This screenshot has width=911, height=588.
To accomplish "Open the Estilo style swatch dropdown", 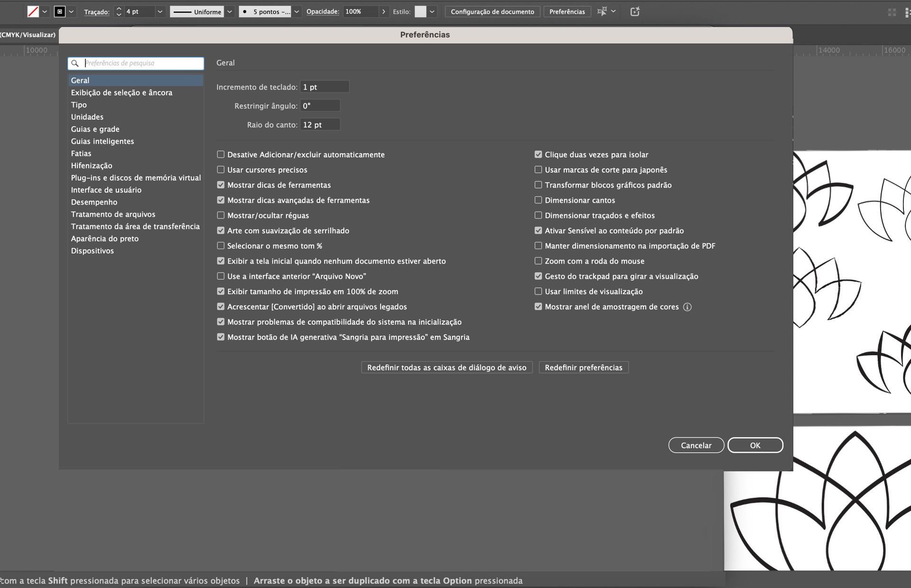I will pyautogui.click(x=431, y=11).
